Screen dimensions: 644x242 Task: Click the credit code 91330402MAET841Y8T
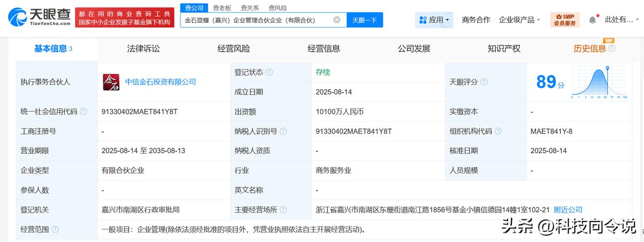(140, 111)
